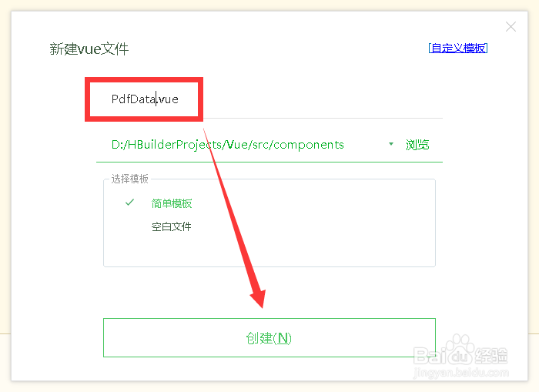Select the 空白文件 template option
539x392 pixels.
pos(171,226)
